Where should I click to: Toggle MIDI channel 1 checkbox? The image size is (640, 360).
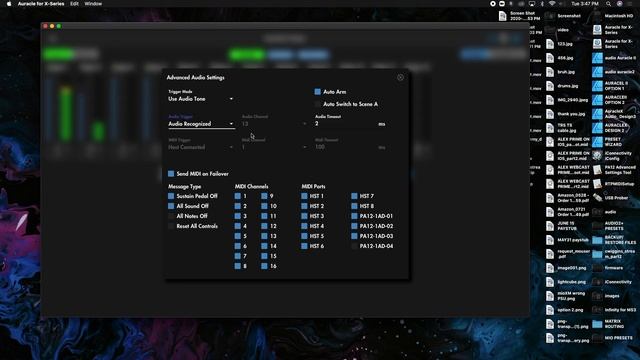pos(238,196)
